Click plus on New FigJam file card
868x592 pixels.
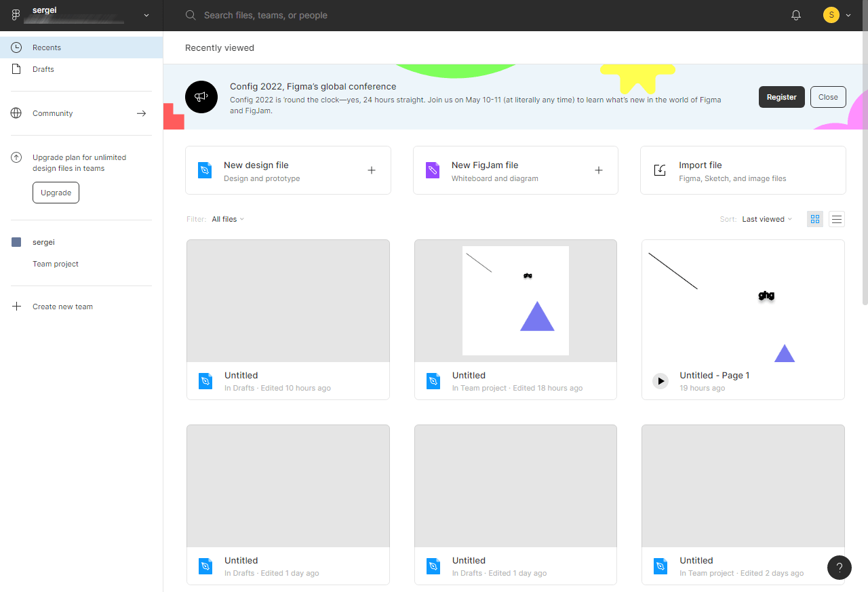point(599,170)
